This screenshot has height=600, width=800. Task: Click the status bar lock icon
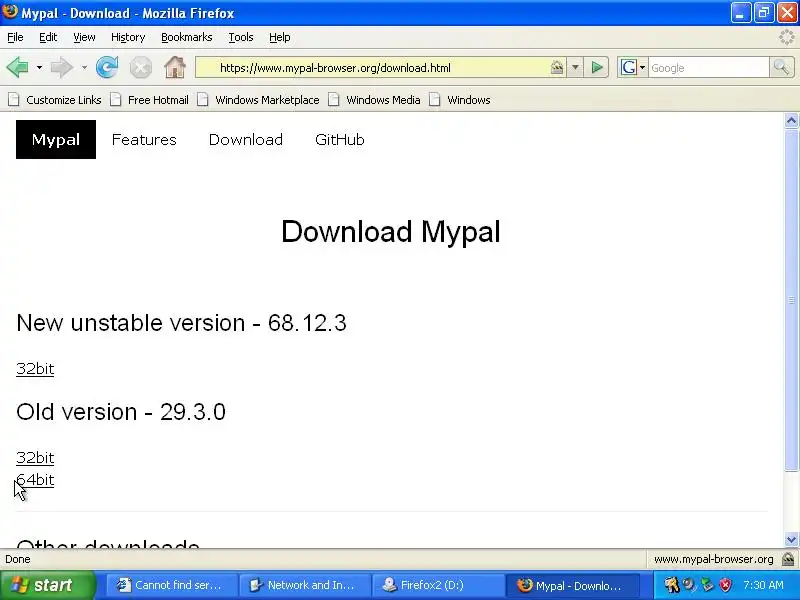(789, 559)
